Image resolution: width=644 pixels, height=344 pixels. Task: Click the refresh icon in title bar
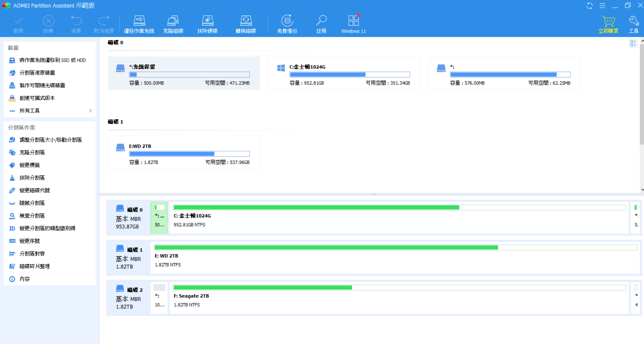tap(590, 6)
